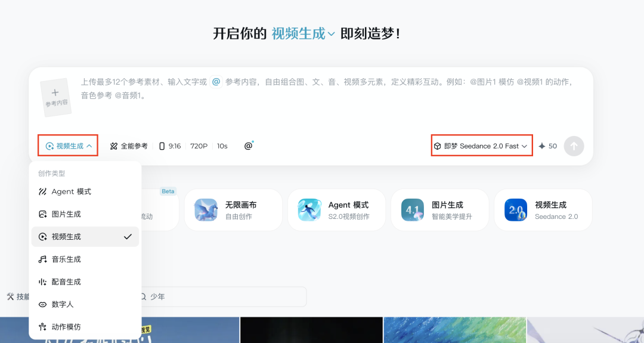Add reference material via the 参考内容 plus card
This screenshot has width=644, height=343.
tap(56, 97)
